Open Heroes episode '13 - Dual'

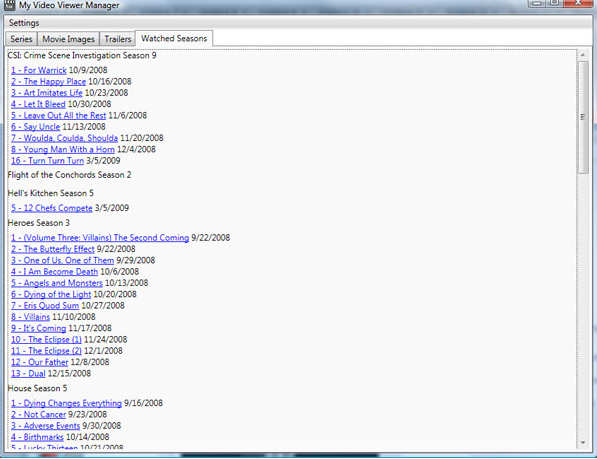pos(28,374)
